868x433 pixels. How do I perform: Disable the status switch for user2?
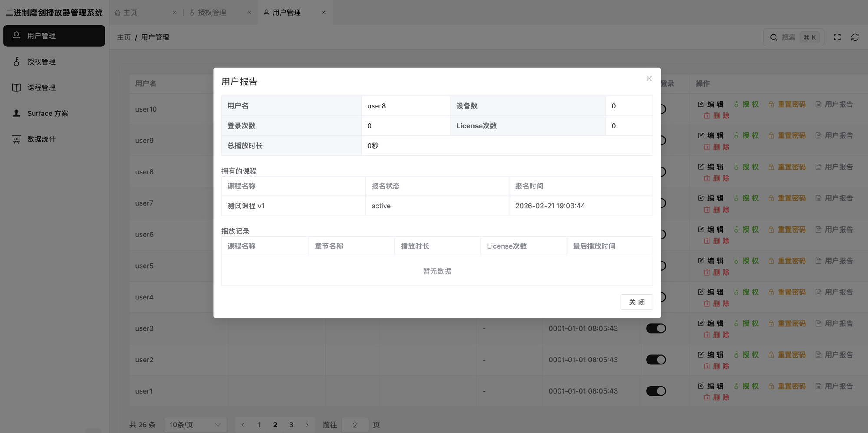[x=656, y=359]
